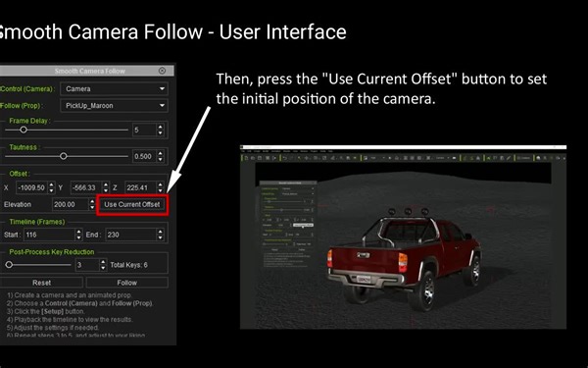Click the Total Keys: 6 readout
Viewport: 588px width, 368px height.
pos(128,265)
